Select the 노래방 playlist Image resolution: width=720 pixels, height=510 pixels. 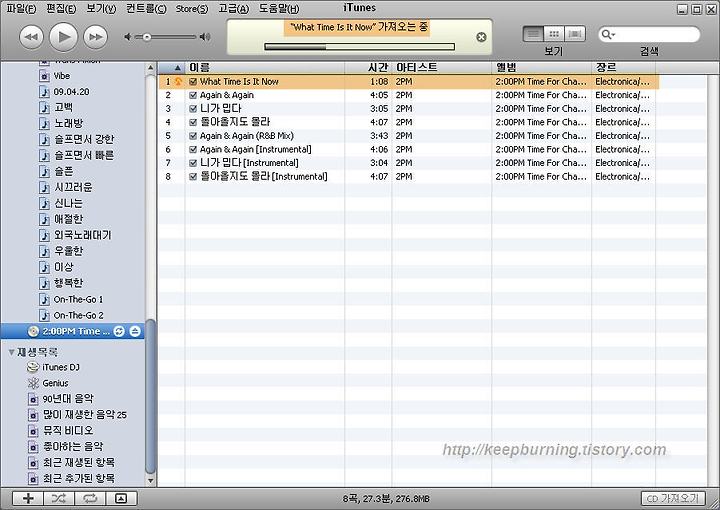click(62, 123)
